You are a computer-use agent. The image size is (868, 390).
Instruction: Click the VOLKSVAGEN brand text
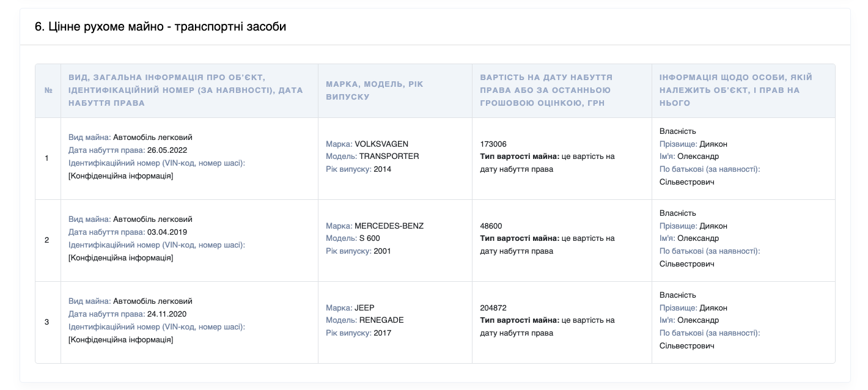point(381,144)
